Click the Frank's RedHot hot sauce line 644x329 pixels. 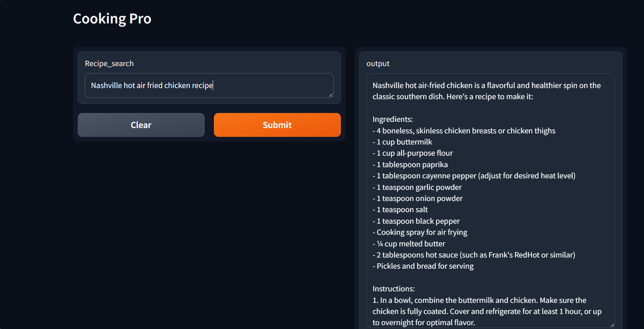474,255
